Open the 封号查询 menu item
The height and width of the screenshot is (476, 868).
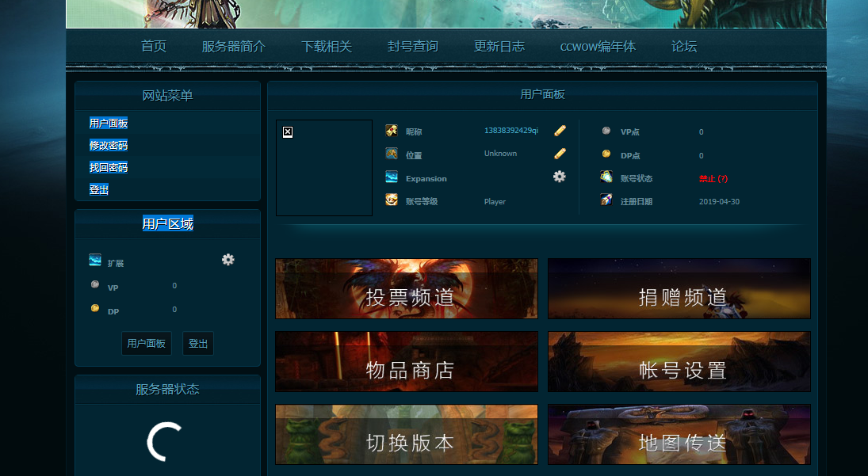412,46
